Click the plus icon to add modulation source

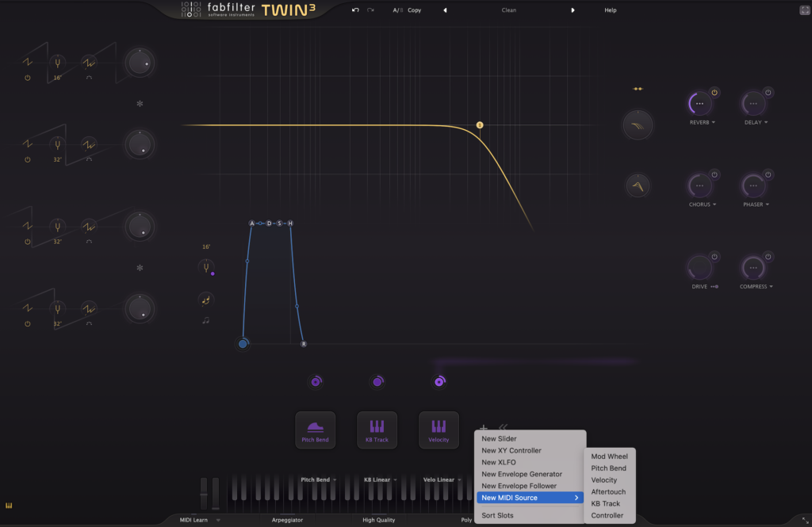[484, 428]
